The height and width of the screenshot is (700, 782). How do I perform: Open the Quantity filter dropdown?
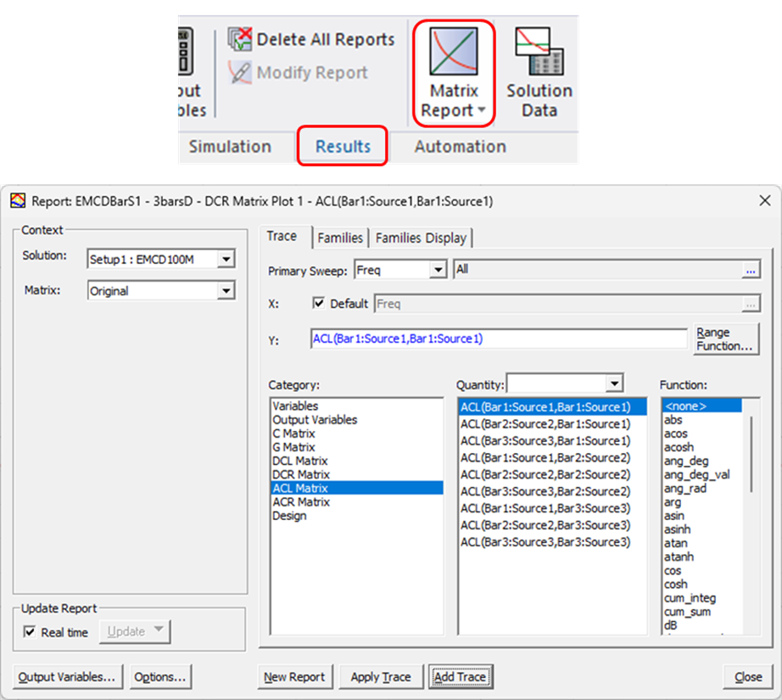614,384
